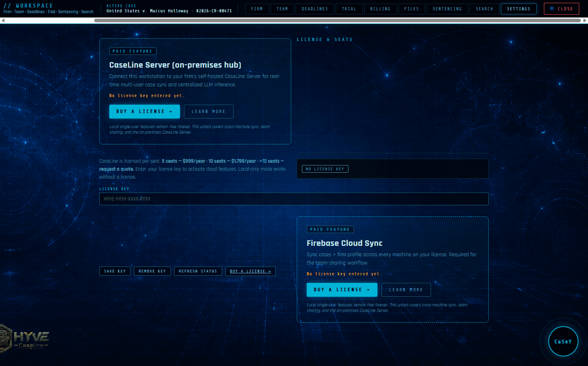Open the FIRM tab
Viewport: 588px width, 366px height.
pyautogui.click(x=257, y=9)
